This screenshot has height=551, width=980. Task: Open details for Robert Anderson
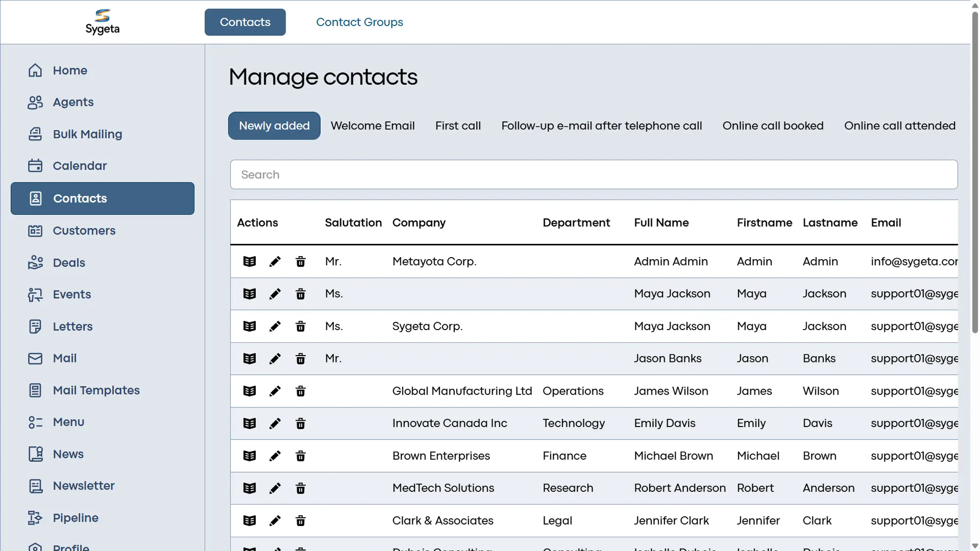pyautogui.click(x=249, y=488)
